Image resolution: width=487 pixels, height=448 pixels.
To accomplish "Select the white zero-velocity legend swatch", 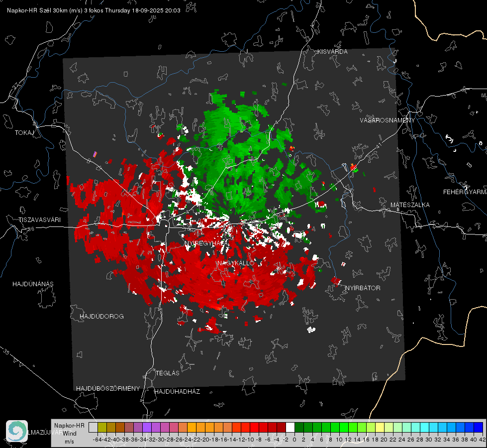I will click(290, 427).
